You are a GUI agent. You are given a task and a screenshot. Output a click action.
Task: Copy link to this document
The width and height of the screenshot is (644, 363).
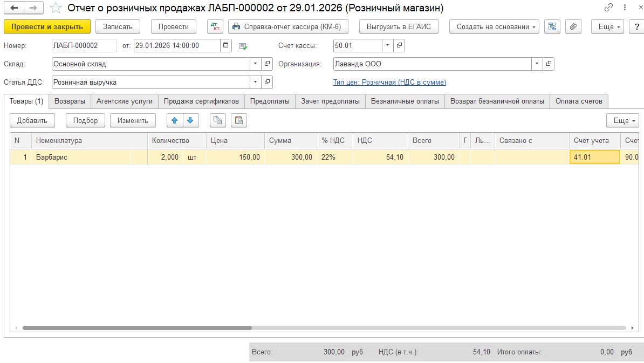(x=608, y=8)
